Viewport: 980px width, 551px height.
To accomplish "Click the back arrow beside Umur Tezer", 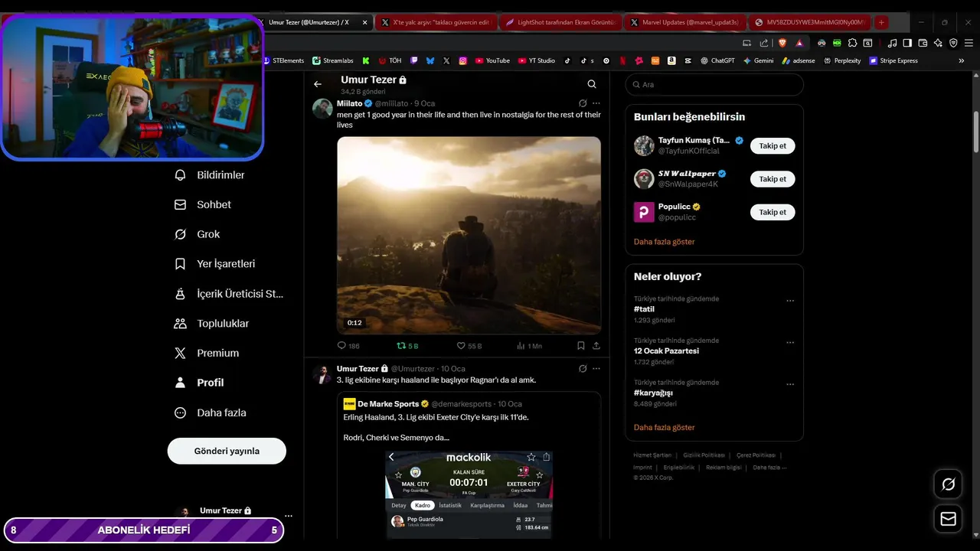I will [x=318, y=84].
